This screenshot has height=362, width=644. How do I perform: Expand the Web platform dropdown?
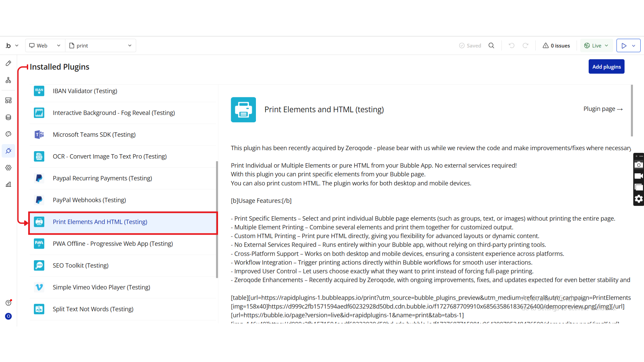point(45,46)
